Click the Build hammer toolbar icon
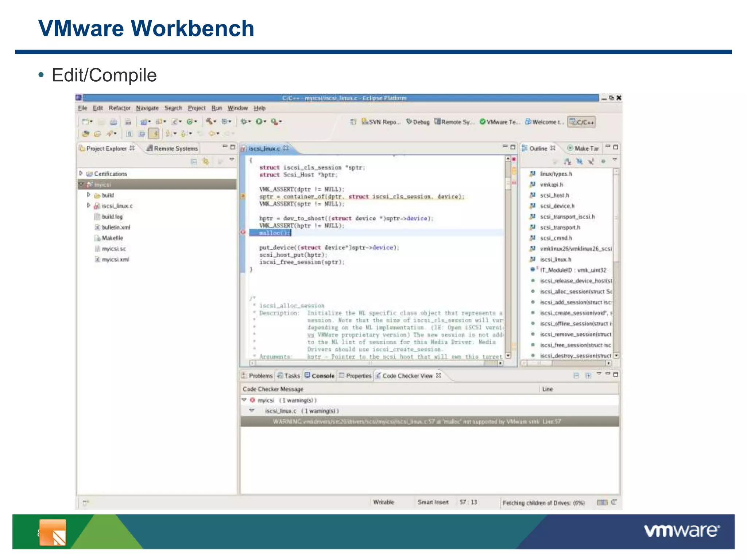Viewport: 747px width, 560px height. (209, 121)
